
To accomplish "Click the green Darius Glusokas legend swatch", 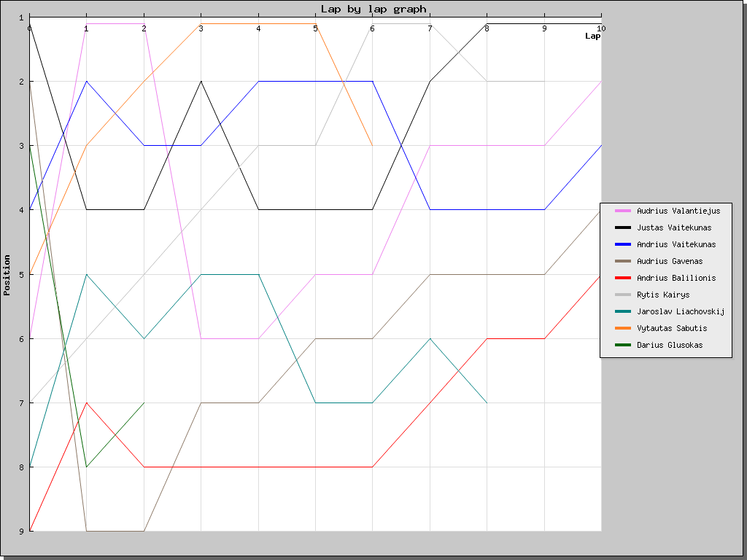I will click(623, 345).
